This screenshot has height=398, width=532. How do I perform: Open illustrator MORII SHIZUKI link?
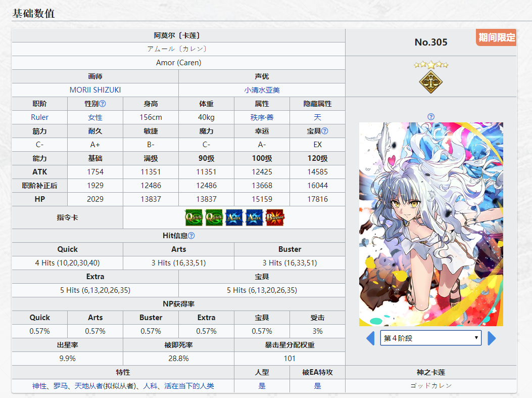click(95, 90)
